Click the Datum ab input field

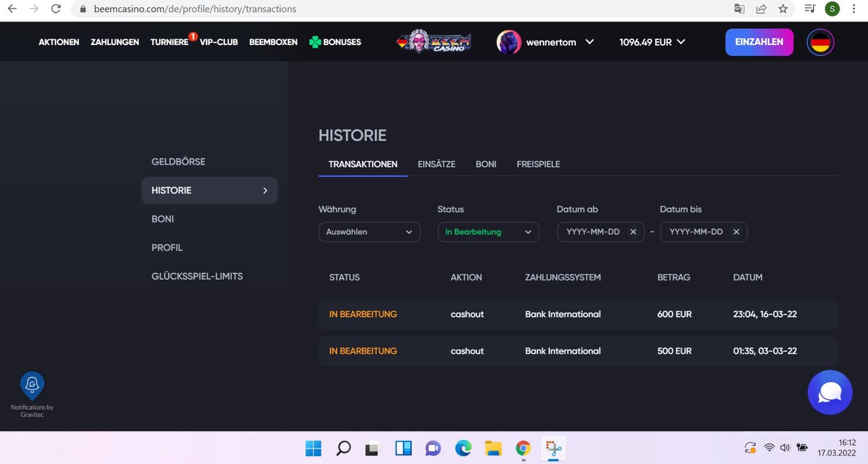pos(593,232)
